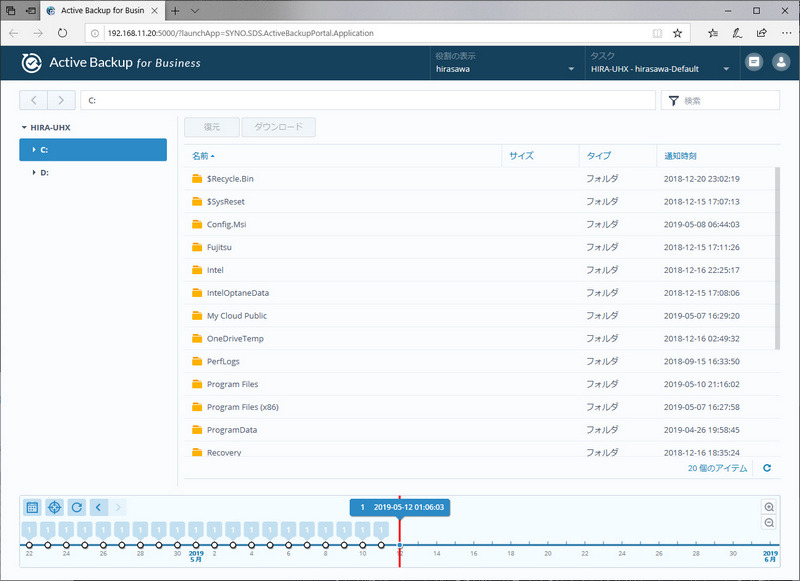This screenshot has height=581, width=800.
Task: Expand the D: drive tree node
Action: (34, 172)
